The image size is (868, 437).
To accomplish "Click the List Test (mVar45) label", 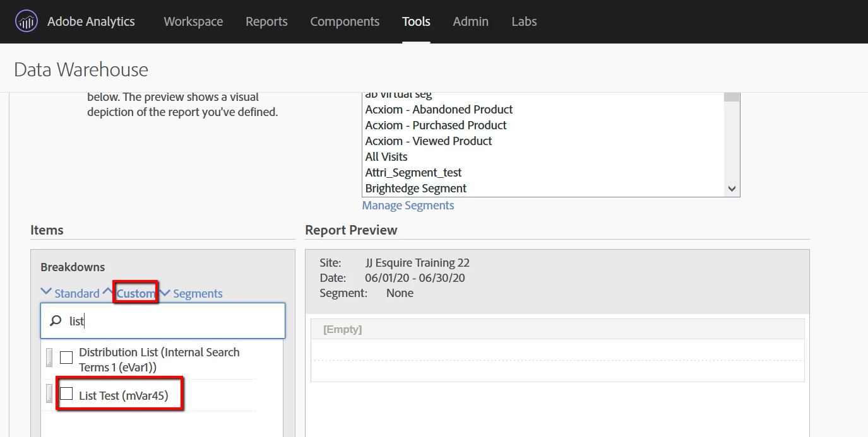I will [124, 396].
